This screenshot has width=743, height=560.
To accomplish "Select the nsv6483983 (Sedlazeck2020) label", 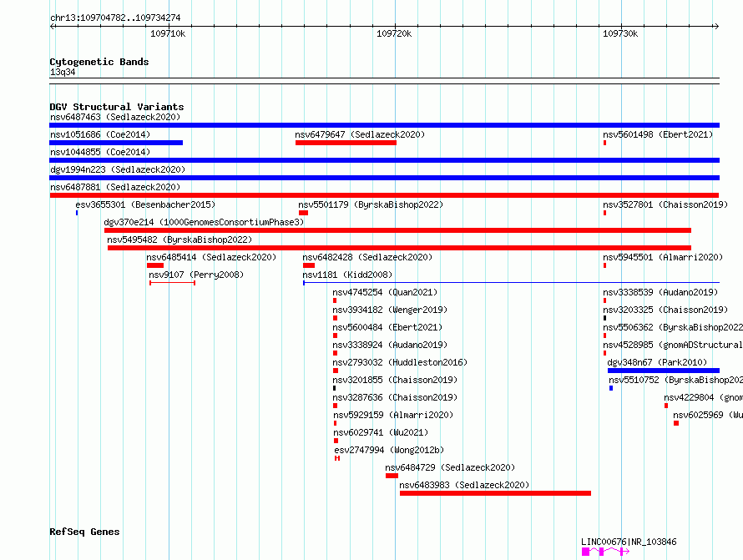I will coord(464,485).
